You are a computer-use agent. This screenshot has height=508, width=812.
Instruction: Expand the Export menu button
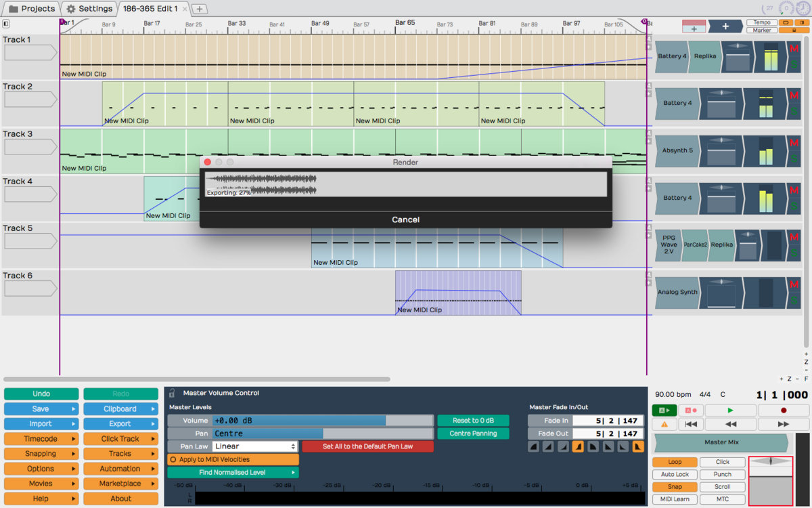click(120, 424)
